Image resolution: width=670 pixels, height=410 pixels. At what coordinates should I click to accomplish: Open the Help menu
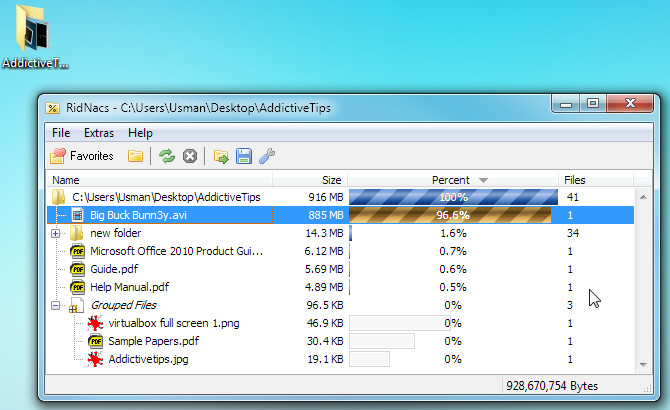pyautogui.click(x=140, y=133)
